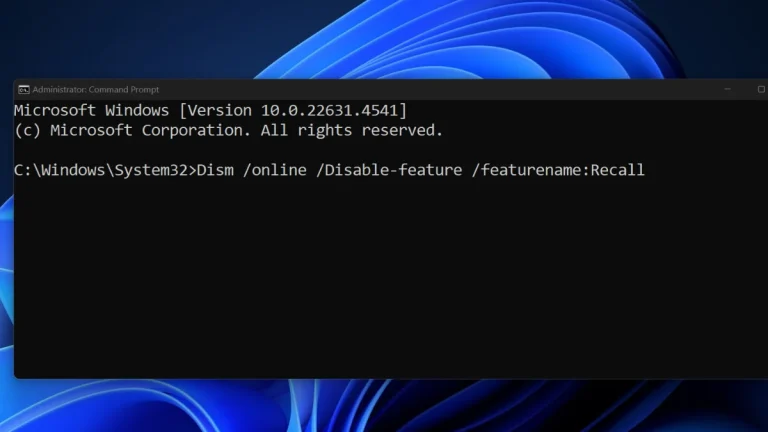The width and height of the screenshot is (768, 432).
Task: Click the Microsoft Windows text
Action: point(91,110)
